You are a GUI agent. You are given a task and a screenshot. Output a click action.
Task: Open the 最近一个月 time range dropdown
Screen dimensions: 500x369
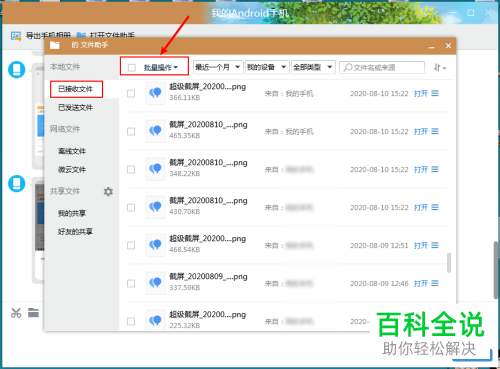click(x=218, y=67)
